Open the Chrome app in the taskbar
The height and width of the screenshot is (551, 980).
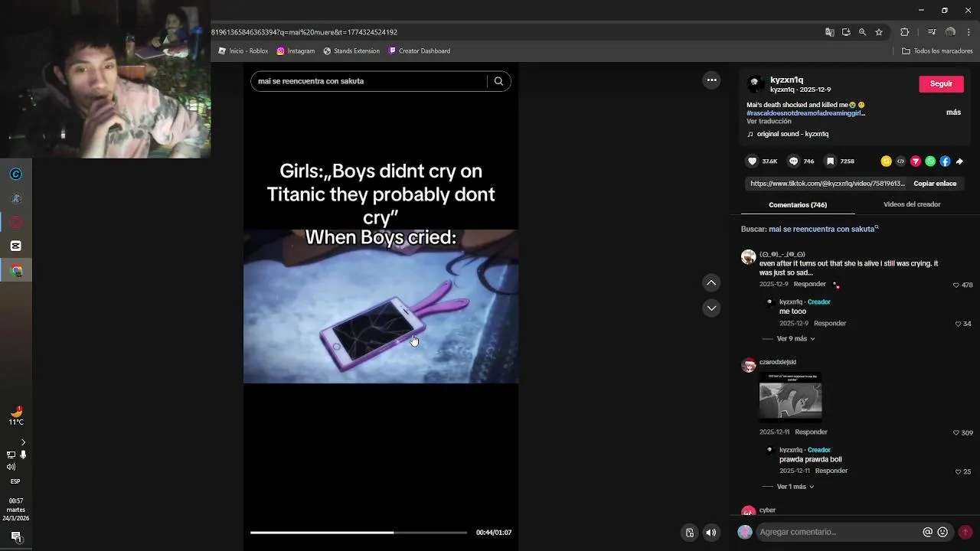[16, 270]
